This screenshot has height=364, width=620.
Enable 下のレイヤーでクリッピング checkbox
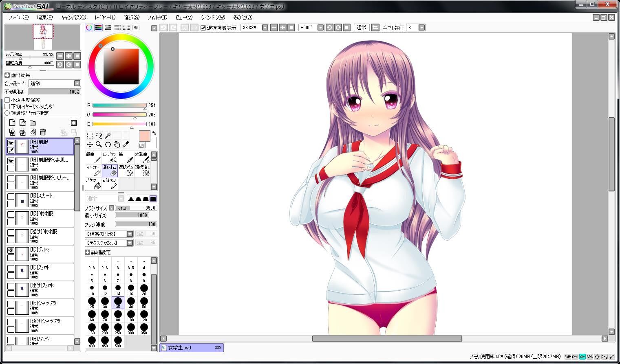point(7,106)
